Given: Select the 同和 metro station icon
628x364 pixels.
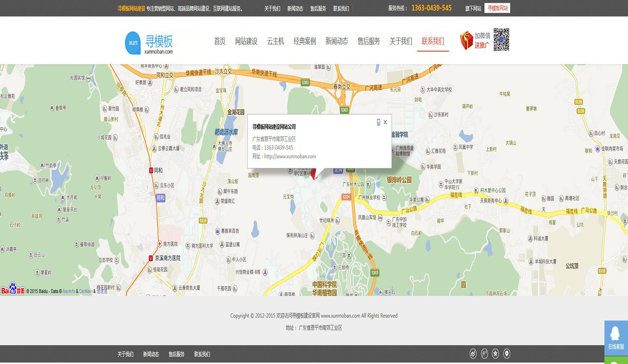Looking at the screenshot, I should 151,170.
